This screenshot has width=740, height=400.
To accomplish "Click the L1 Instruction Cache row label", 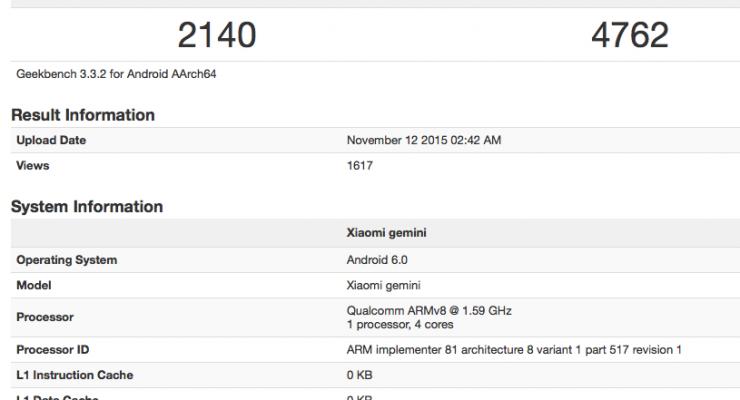I will click(x=75, y=375).
